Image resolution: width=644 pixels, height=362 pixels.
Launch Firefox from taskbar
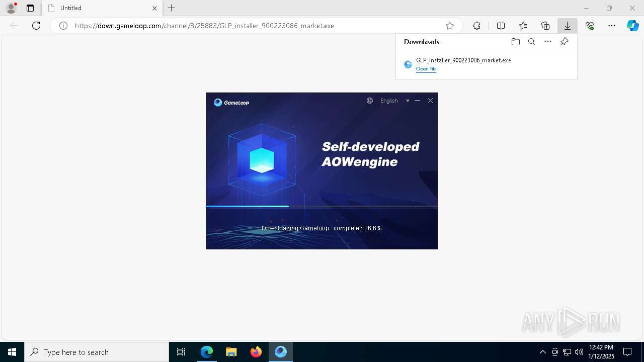click(x=256, y=352)
